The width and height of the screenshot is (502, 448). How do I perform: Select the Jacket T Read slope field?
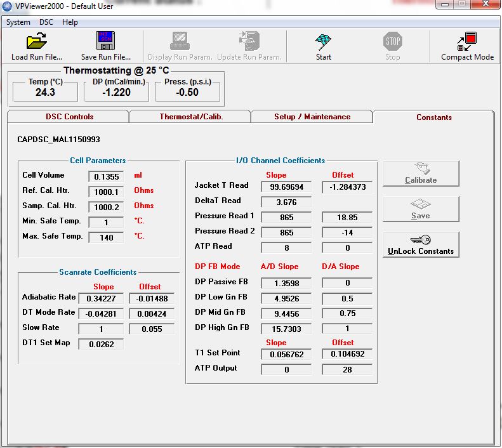(x=286, y=187)
